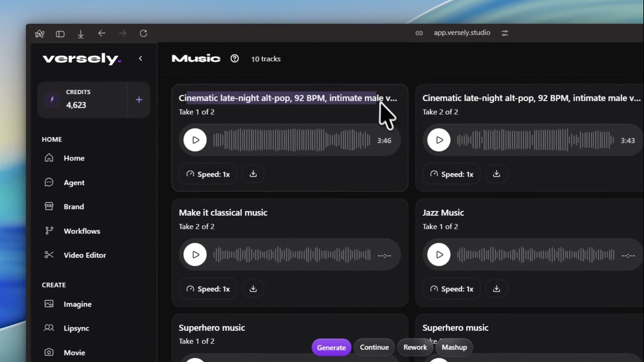The image size is (644, 362).
Task: Seek in the Jazz Music waveform
Action: 536,255
